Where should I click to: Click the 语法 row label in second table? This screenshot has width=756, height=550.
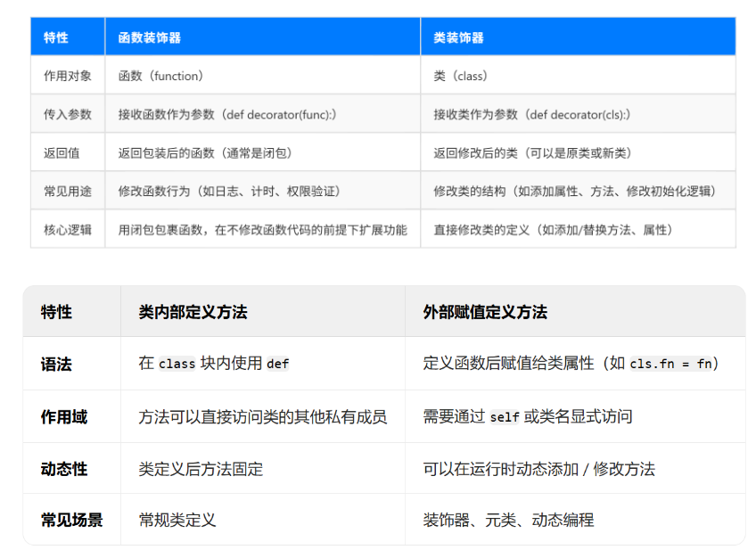(55, 365)
